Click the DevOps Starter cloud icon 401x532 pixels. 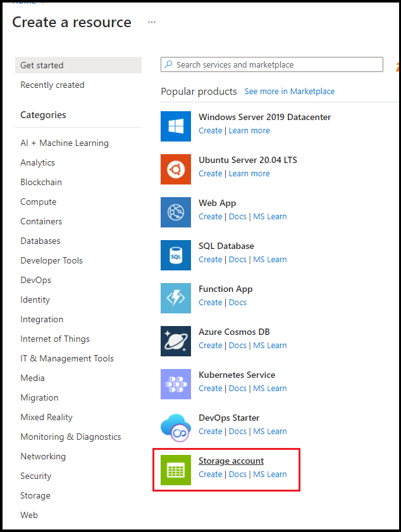click(175, 427)
